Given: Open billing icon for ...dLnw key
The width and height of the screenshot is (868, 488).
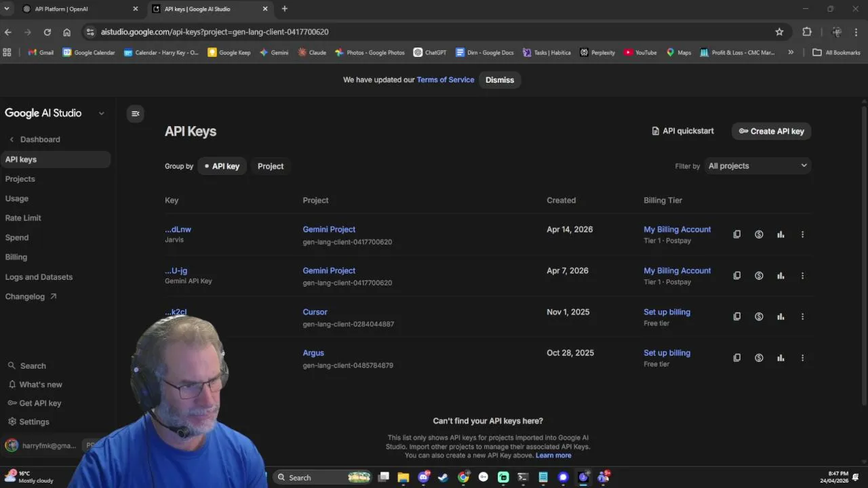Looking at the screenshot, I should (x=759, y=235).
